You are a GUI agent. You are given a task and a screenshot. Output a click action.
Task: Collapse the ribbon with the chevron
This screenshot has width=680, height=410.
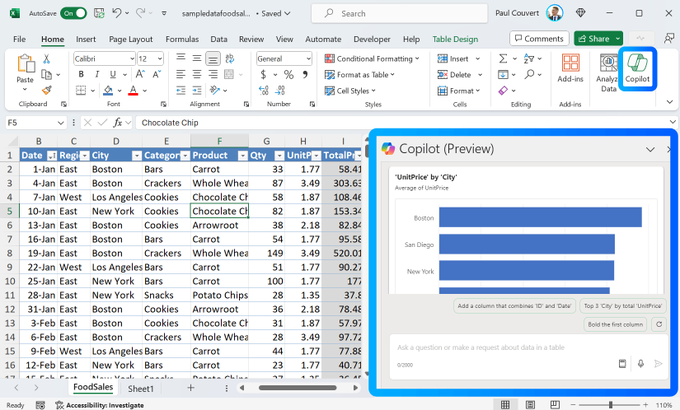(670, 102)
